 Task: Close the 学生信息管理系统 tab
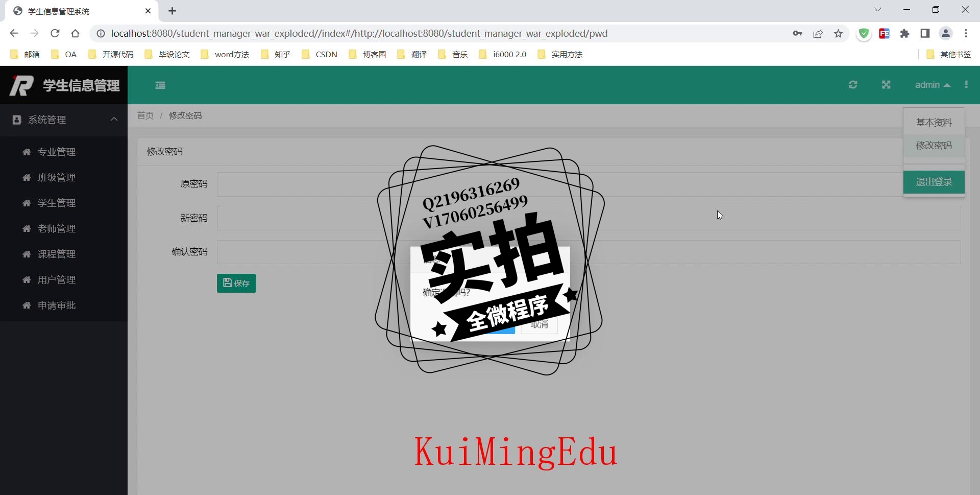[148, 11]
